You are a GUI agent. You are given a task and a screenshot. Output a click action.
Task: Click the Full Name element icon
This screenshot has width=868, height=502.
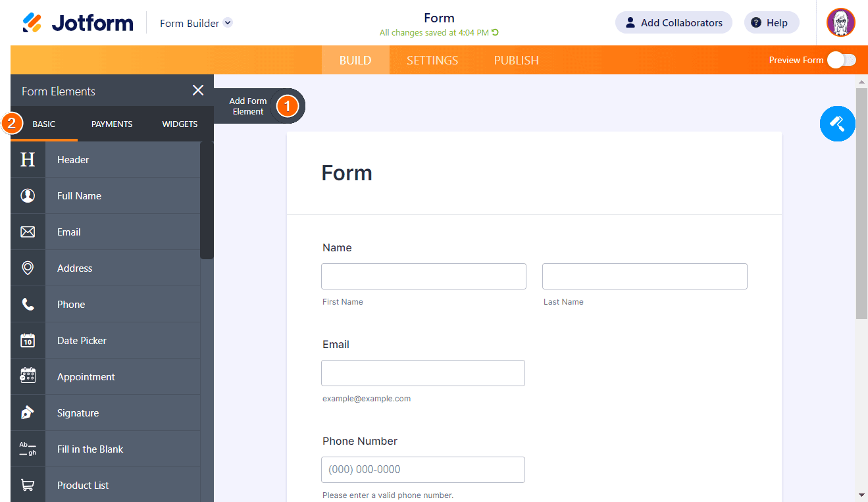click(28, 195)
